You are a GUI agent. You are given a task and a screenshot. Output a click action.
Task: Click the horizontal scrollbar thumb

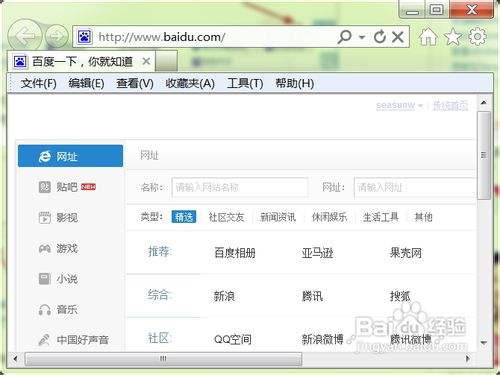(x=163, y=359)
